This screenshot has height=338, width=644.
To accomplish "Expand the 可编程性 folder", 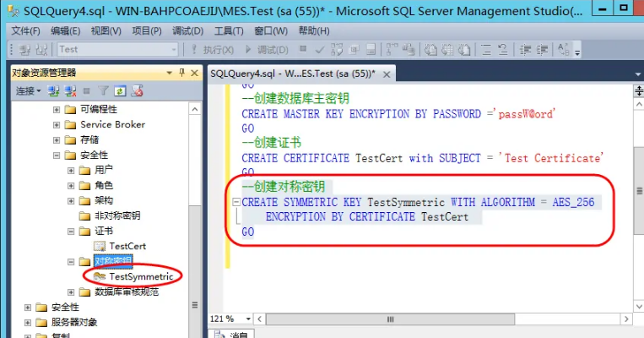I will tap(57, 109).
